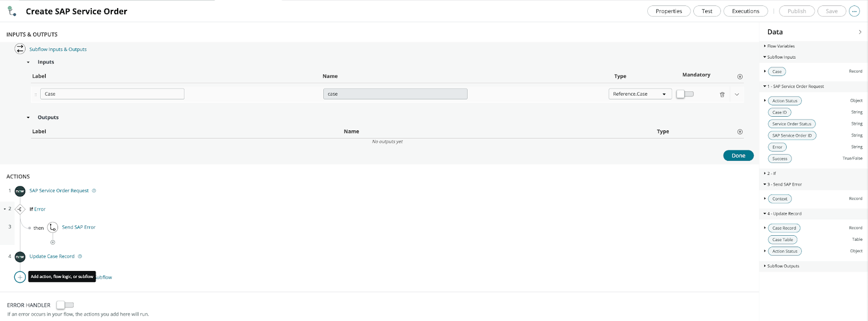Enable the Error Handler toggle

(x=65, y=305)
